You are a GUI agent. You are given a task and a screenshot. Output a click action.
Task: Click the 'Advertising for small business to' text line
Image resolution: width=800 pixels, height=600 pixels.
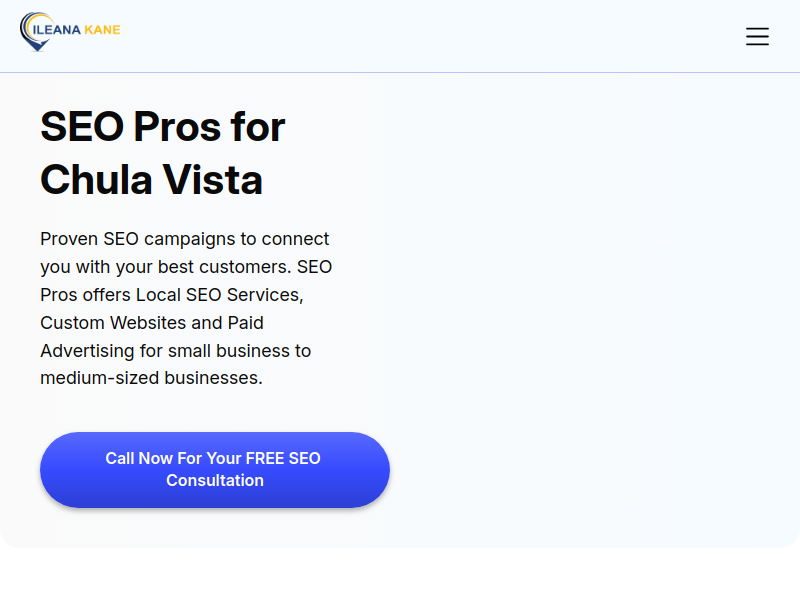tap(176, 351)
